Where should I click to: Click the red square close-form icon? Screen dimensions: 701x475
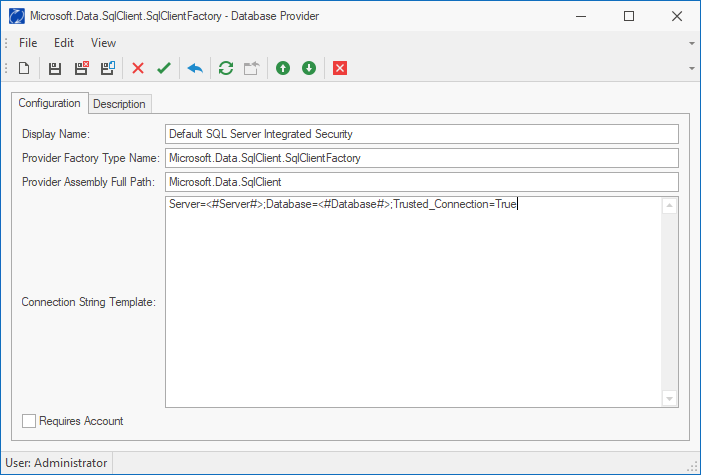click(x=340, y=68)
